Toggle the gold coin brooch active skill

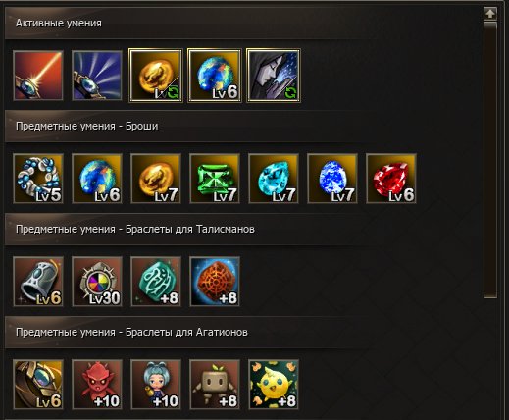click(x=156, y=76)
